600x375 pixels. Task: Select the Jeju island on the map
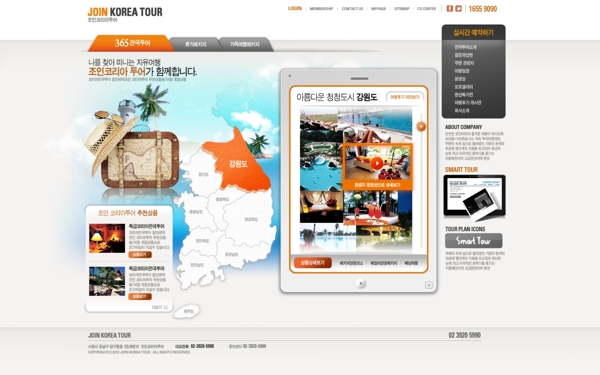click(187, 311)
